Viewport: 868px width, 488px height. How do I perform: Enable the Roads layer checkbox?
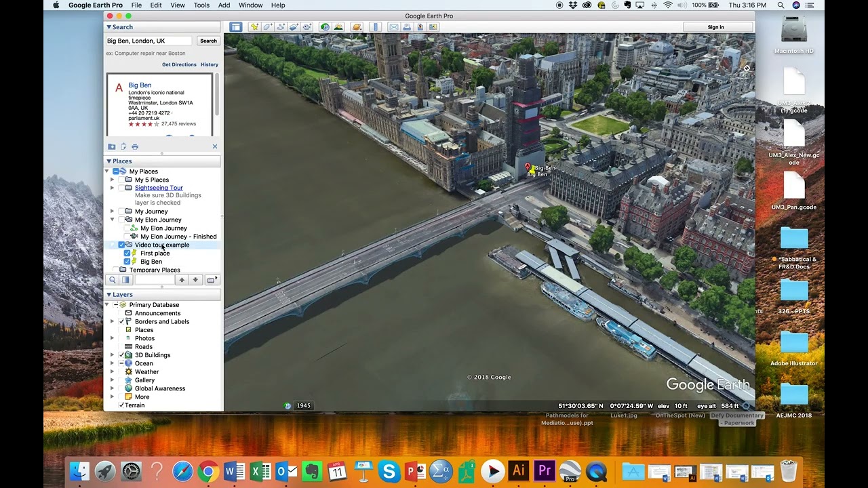[x=121, y=346]
